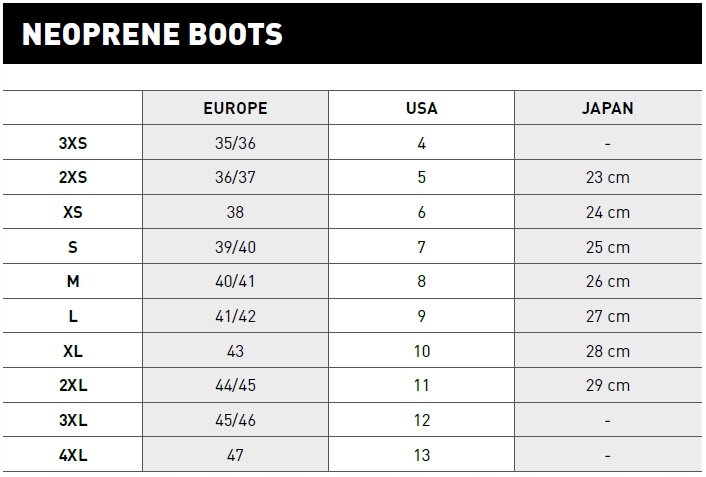Select the Japan 23 cm cell
This screenshot has height=477, width=706.
607,178
